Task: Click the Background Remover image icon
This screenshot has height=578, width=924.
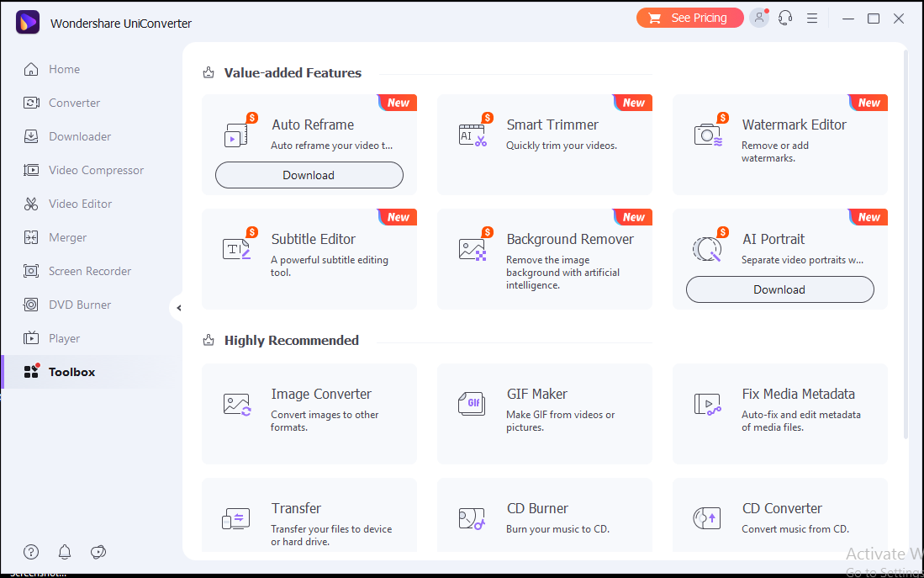Action: [473, 249]
